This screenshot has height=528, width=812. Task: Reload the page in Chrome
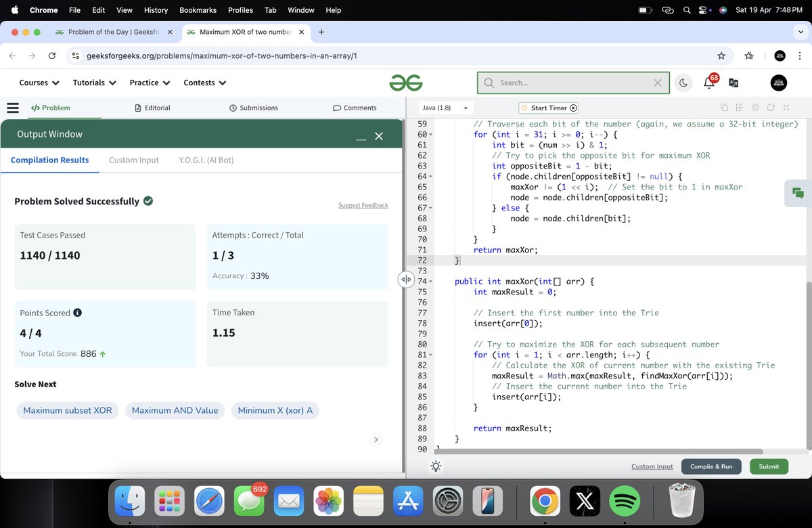click(52, 56)
